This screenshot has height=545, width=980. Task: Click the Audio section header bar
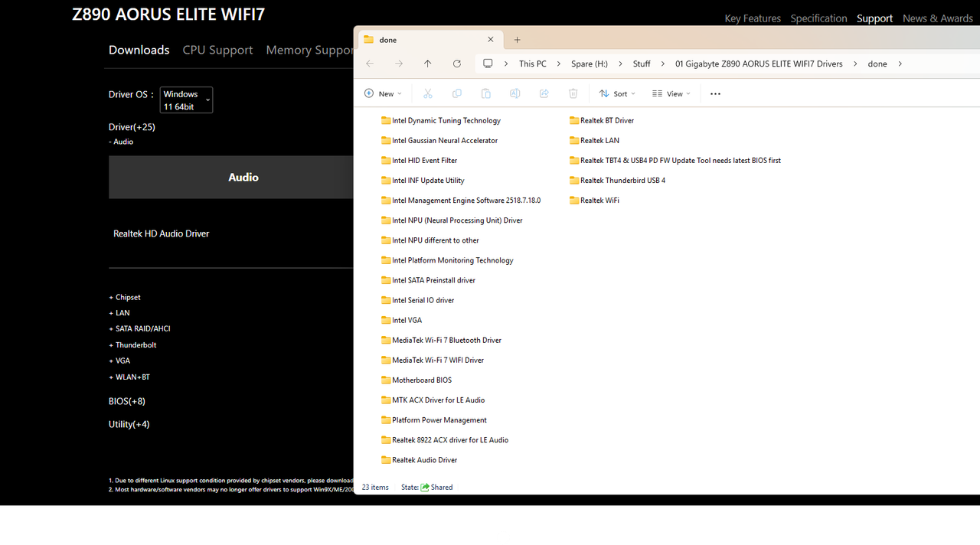coord(230,177)
